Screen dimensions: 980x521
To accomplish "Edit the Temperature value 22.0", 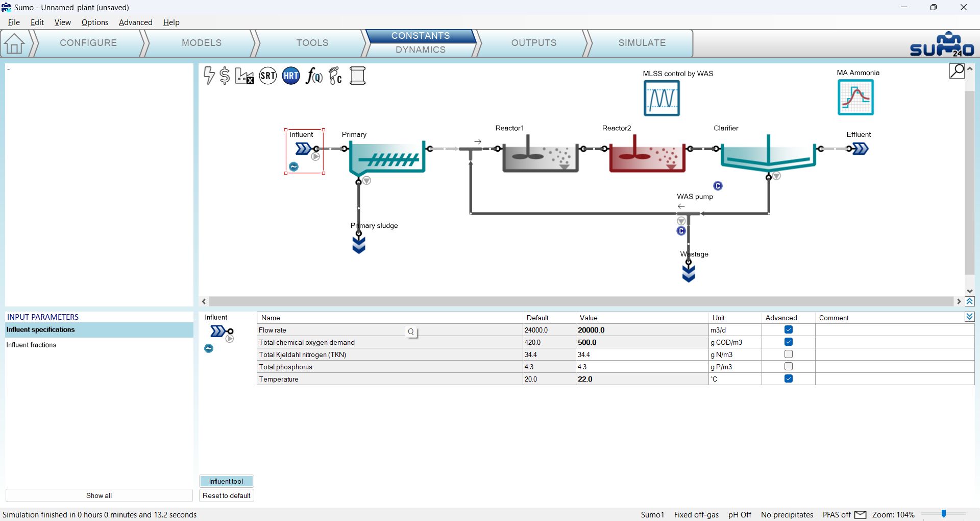I will [642, 380].
